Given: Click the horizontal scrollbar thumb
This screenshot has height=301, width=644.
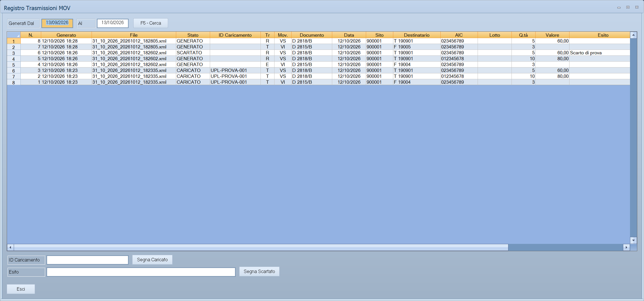Looking at the screenshot, I should (261, 247).
